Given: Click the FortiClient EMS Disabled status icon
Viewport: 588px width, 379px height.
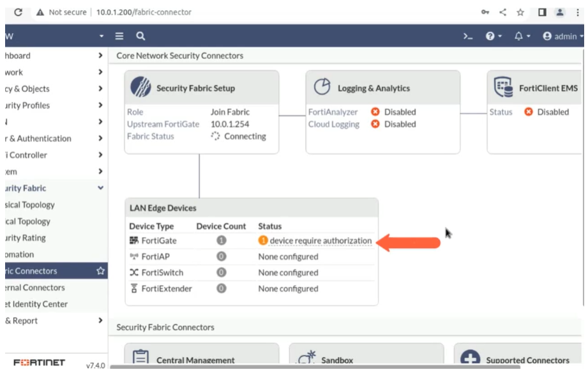Looking at the screenshot, I should pos(529,112).
